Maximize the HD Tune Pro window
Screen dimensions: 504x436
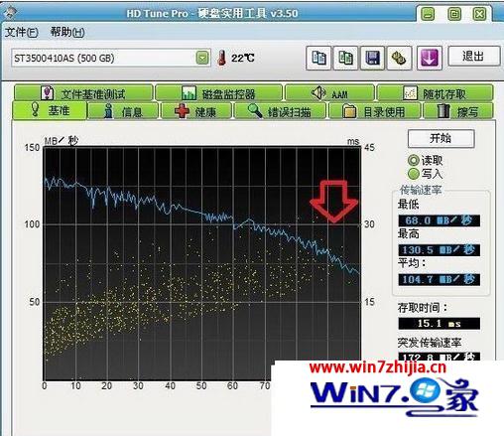(454, 14)
